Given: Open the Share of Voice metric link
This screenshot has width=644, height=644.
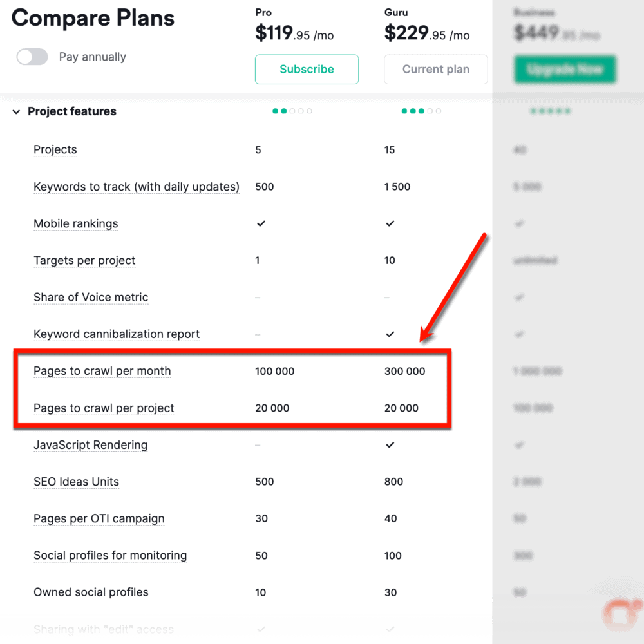Looking at the screenshot, I should tap(91, 297).
